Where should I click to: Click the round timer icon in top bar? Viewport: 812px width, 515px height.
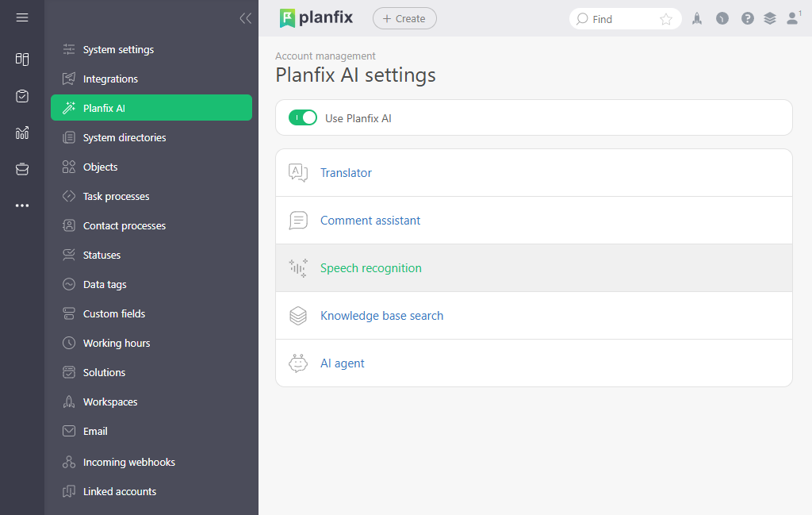pos(722,19)
